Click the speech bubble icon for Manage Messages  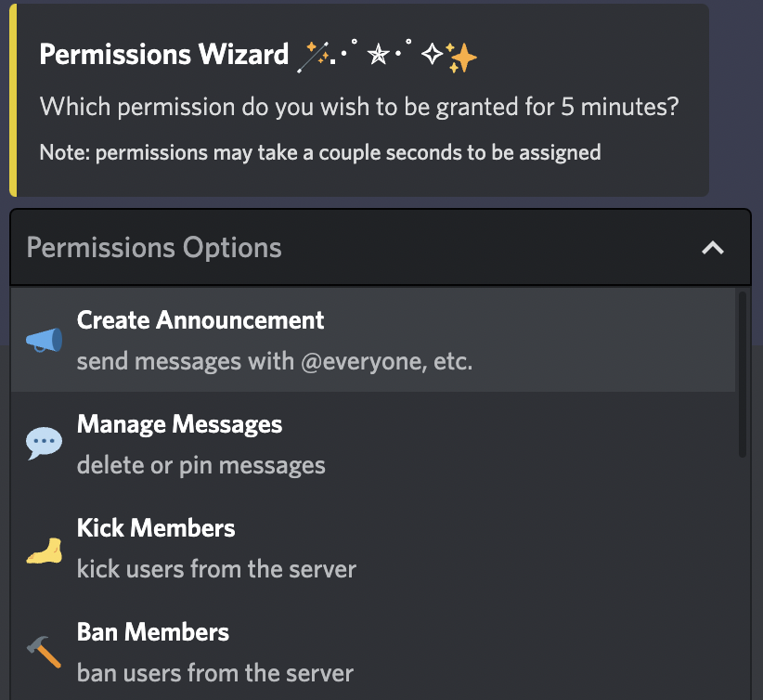pos(44,443)
